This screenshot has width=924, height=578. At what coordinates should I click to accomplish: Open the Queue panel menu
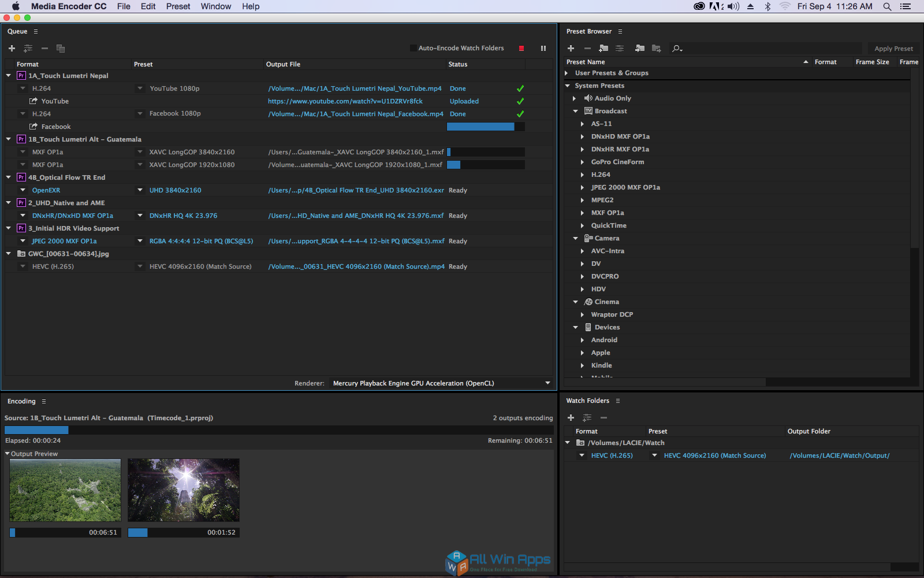(36, 32)
